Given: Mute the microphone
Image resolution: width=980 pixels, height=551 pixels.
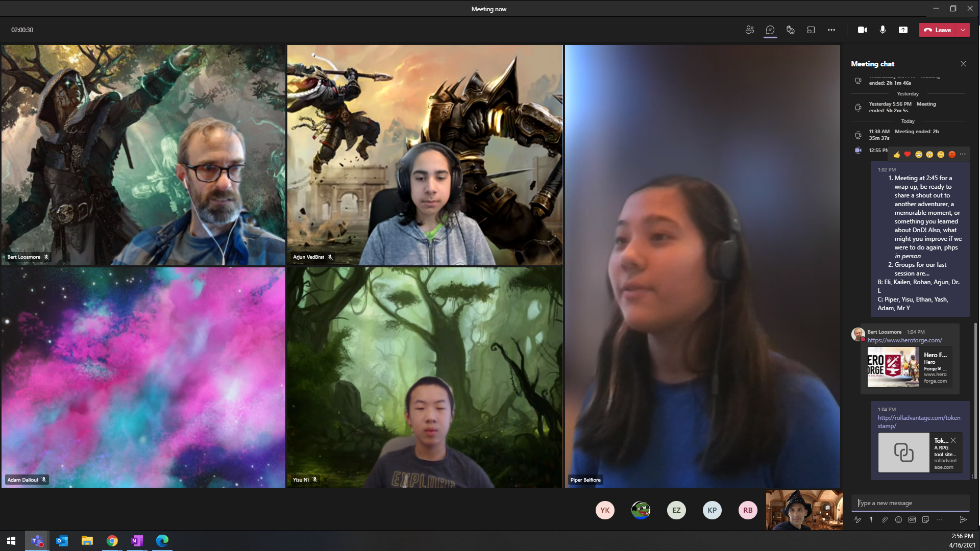Looking at the screenshot, I should [x=883, y=30].
